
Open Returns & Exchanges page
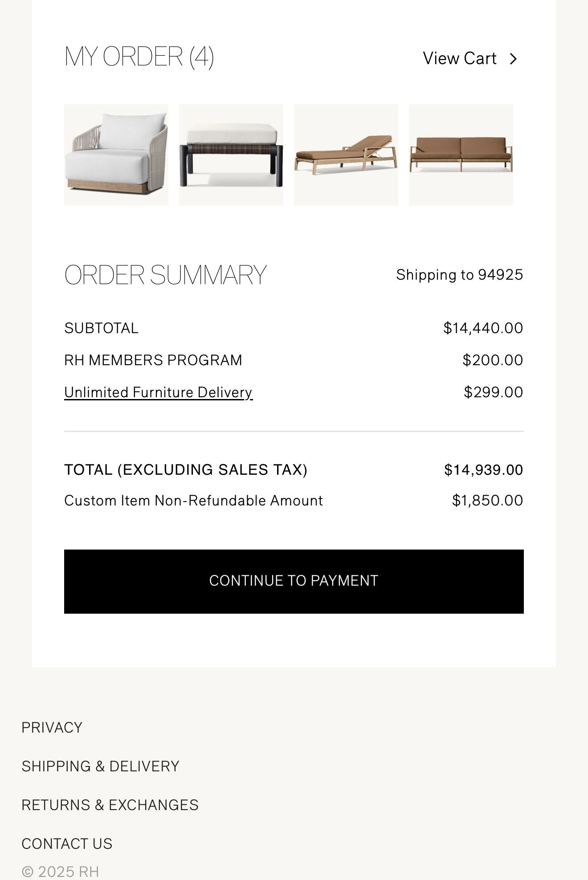click(x=110, y=804)
